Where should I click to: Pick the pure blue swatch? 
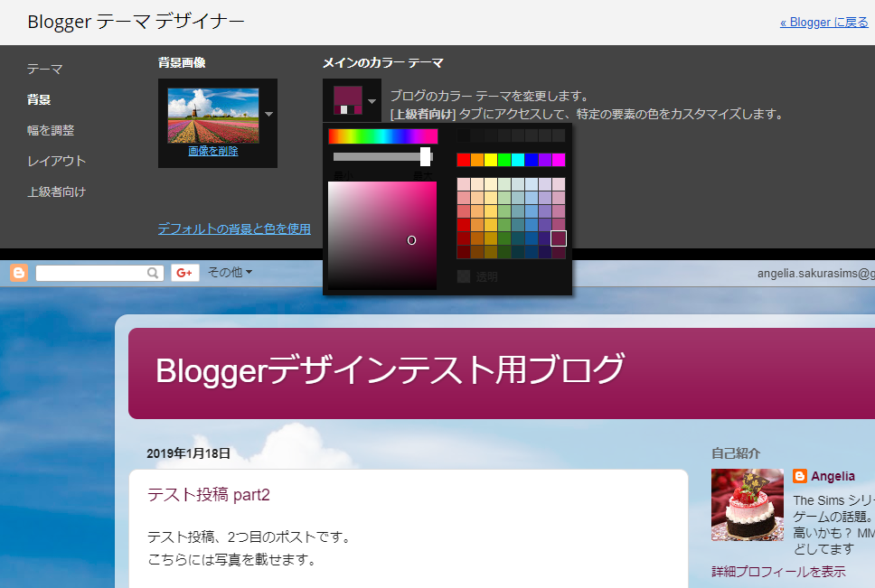tap(532, 160)
